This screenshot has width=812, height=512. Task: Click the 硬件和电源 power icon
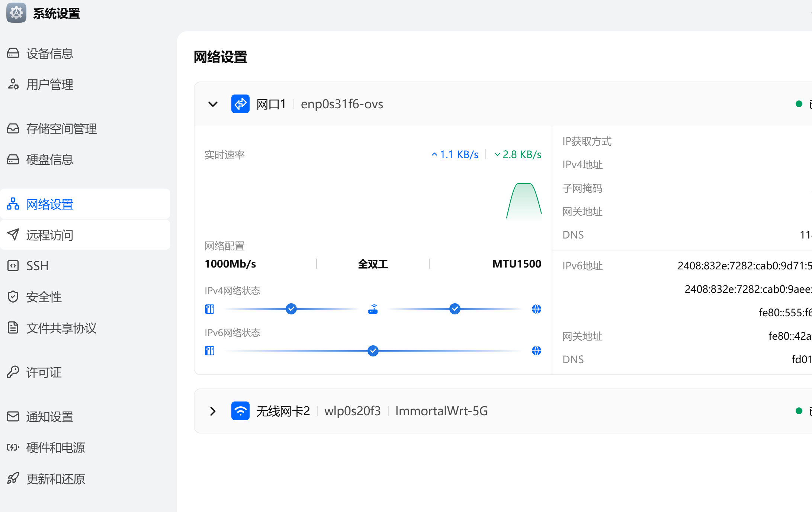(x=12, y=448)
